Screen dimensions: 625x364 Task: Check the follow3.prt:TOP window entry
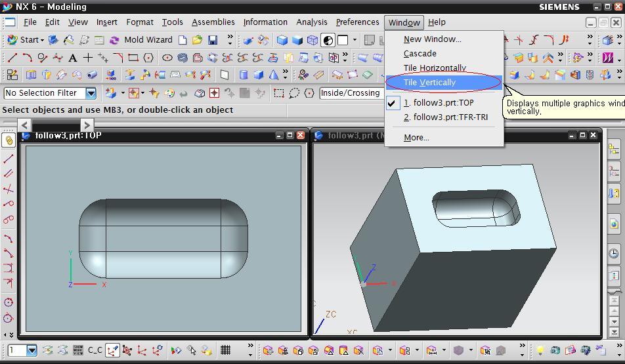point(438,103)
